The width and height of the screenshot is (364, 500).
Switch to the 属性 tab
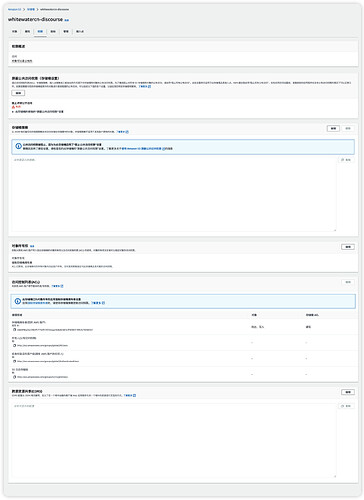point(27,31)
